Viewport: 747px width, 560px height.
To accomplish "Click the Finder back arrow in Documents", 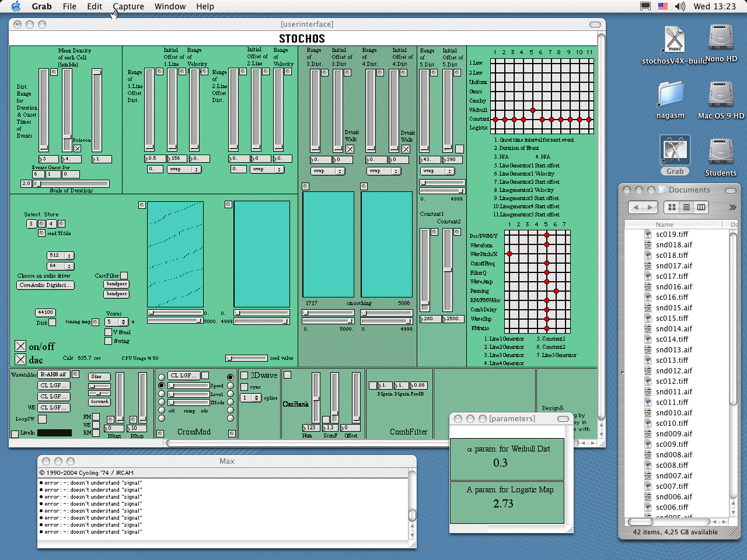I will [x=636, y=207].
